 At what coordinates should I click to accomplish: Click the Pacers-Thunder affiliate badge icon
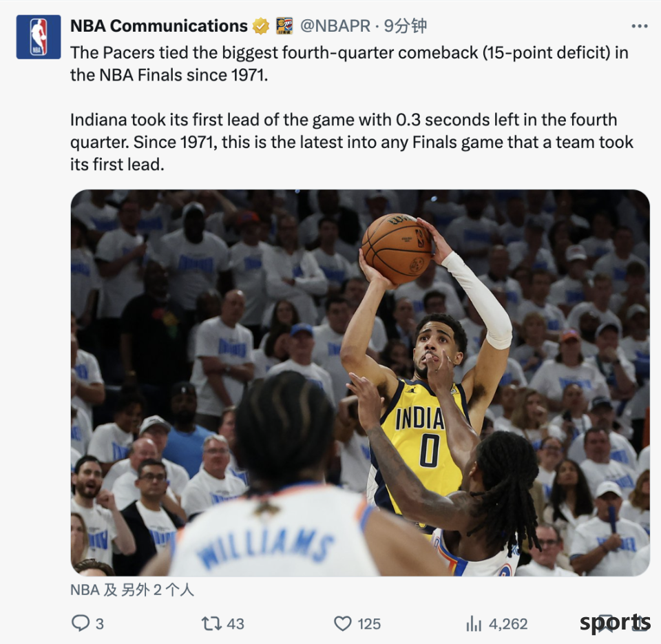pyautogui.click(x=284, y=26)
